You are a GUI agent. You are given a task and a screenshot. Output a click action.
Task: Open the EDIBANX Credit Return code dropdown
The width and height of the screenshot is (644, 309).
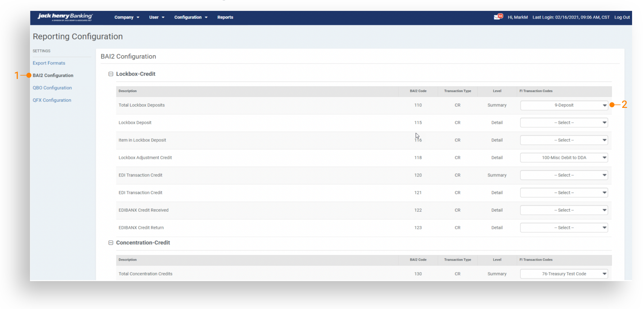(564, 228)
